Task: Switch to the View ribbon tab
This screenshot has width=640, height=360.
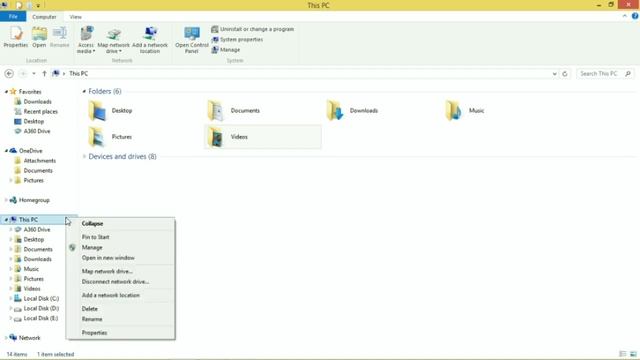Action: click(76, 17)
